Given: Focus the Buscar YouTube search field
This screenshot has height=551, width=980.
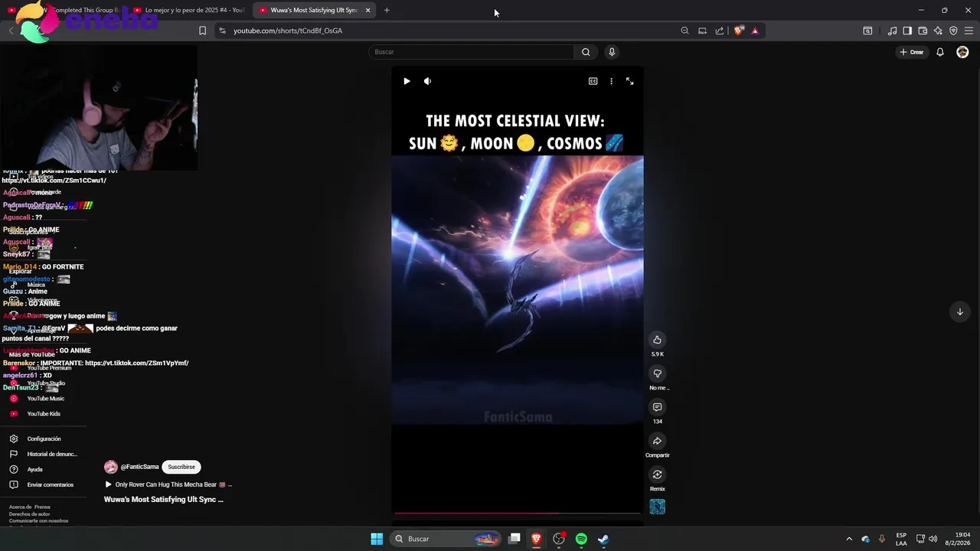Looking at the screenshot, I should [x=471, y=52].
